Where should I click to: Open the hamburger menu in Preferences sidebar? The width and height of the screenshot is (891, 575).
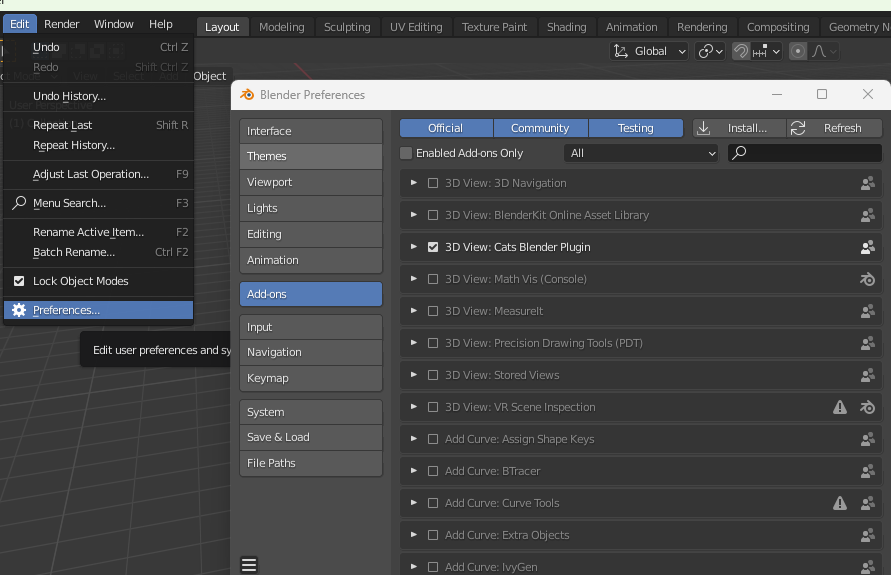pos(249,564)
